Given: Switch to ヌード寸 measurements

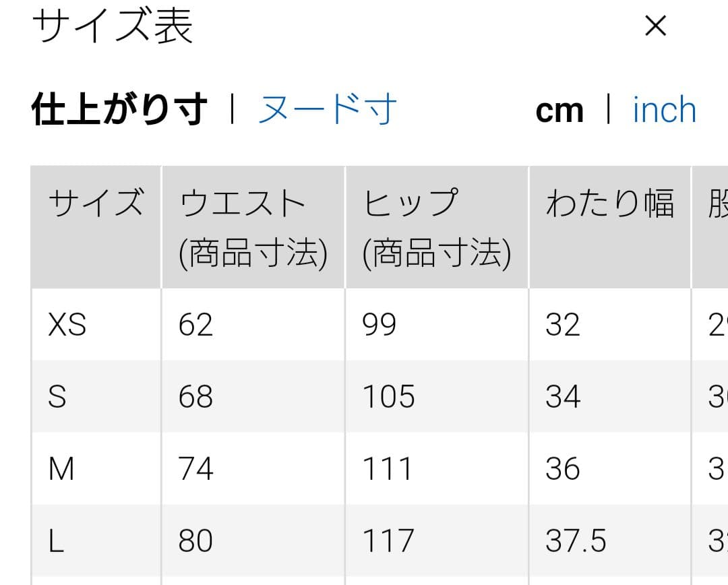Looking at the screenshot, I should (328, 110).
